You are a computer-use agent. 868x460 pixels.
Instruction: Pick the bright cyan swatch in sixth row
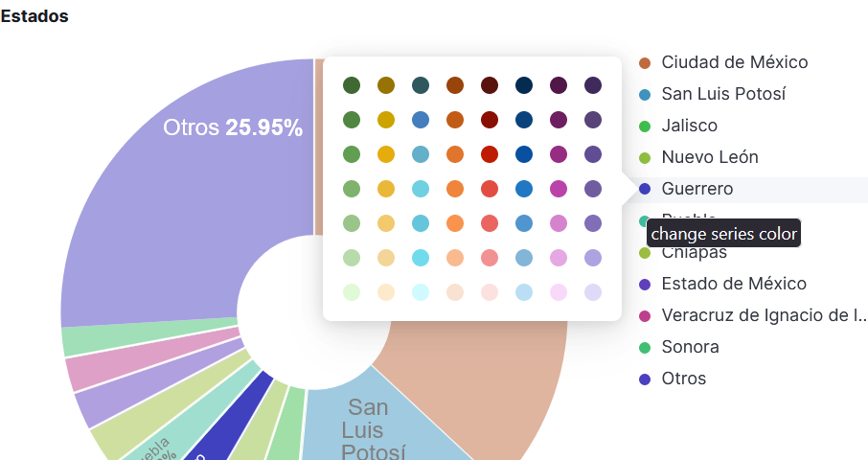coord(421,258)
